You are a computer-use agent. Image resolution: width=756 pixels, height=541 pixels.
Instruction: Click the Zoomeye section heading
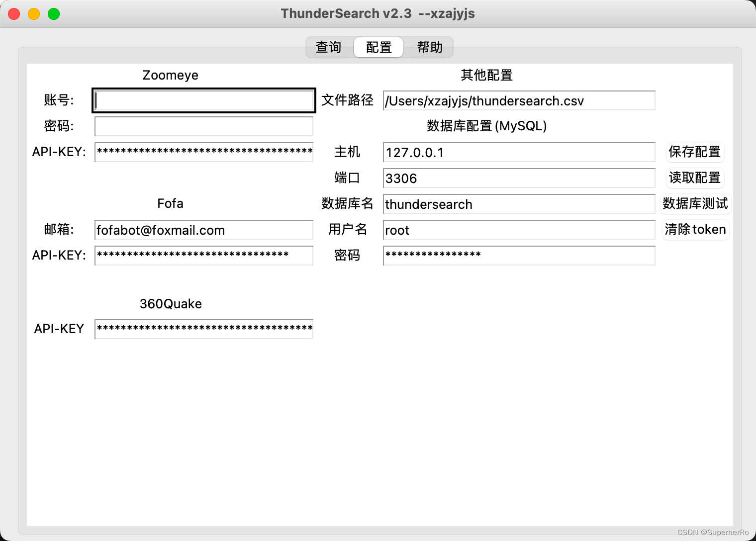coord(171,75)
